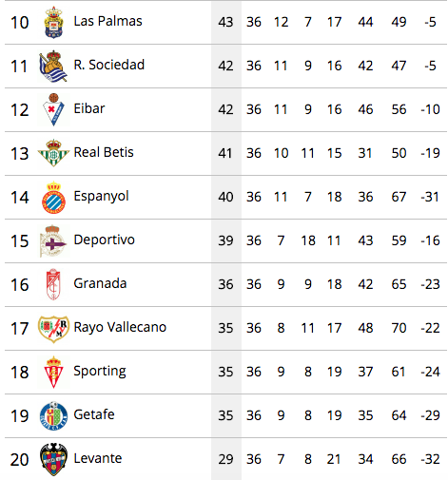
Task: Select Granada's -23 goal difference value
Action: (x=430, y=284)
